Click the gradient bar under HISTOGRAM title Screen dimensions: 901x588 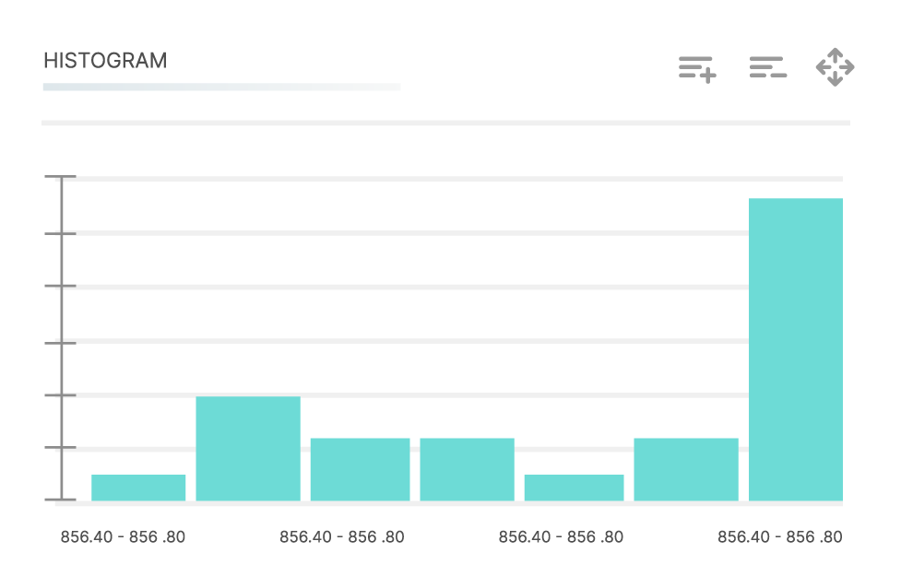click(222, 87)
